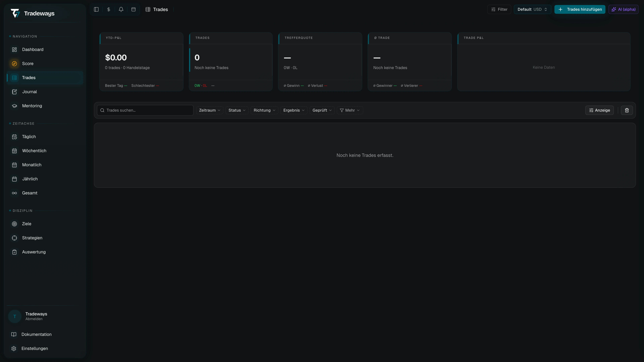Click the Trade P&L chart card
Viewport: 644px width, 362px height.
[x=544, y=62]
